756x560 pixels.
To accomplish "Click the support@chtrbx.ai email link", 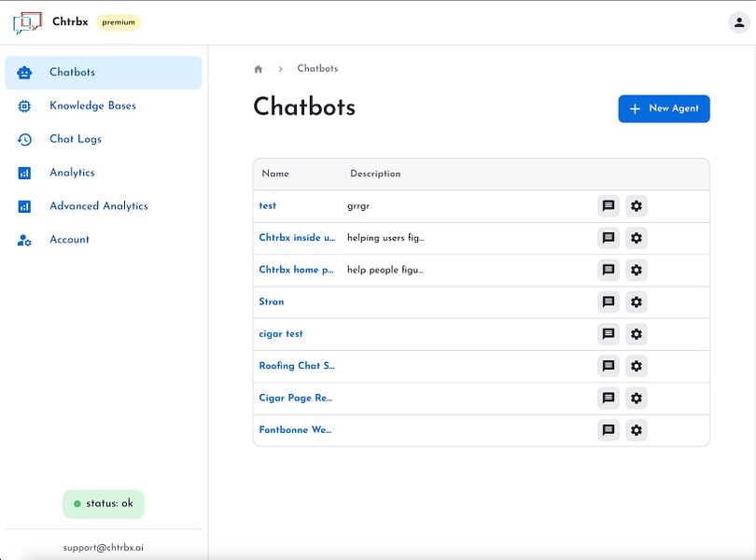I will click(104, 548).
